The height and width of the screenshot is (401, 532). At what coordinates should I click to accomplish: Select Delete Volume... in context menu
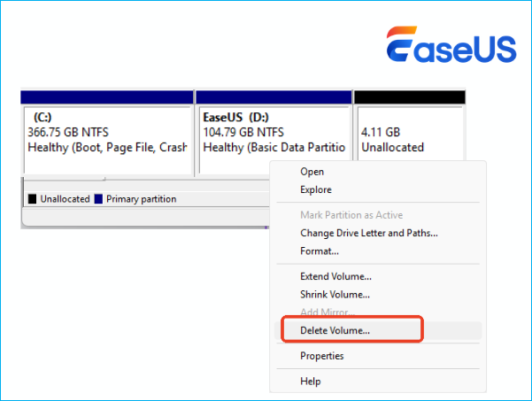point(378,330)
